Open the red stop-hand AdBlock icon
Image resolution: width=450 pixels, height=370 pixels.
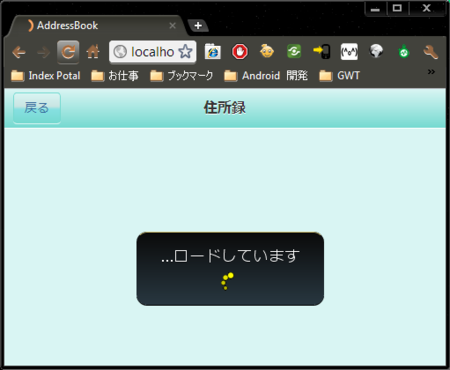coord(240,52)
